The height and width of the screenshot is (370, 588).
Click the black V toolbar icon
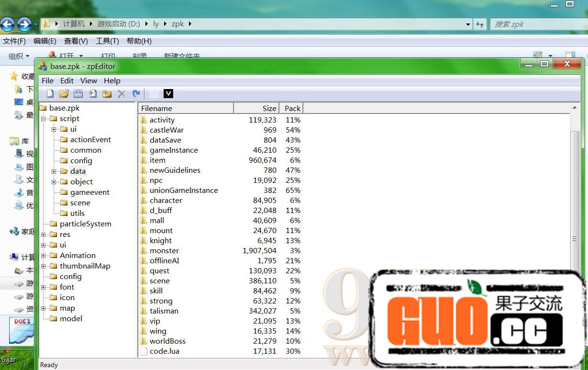click(168, 94)
